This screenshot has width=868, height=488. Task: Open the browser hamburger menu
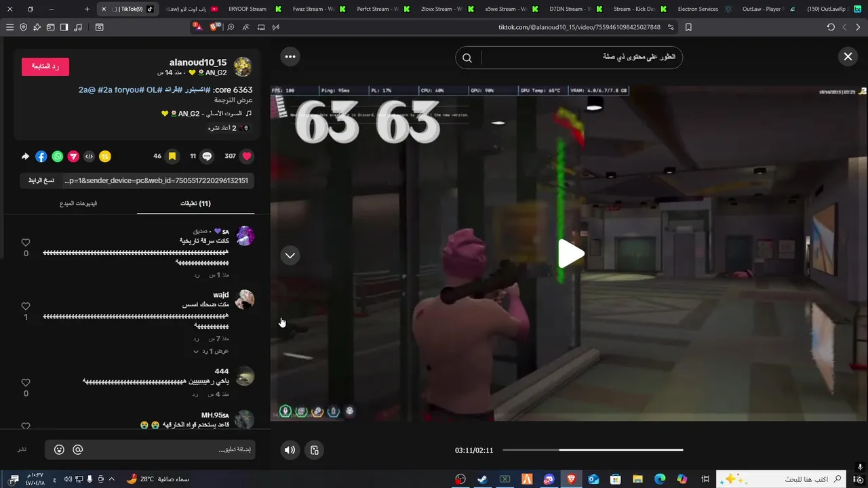point(9,27)
